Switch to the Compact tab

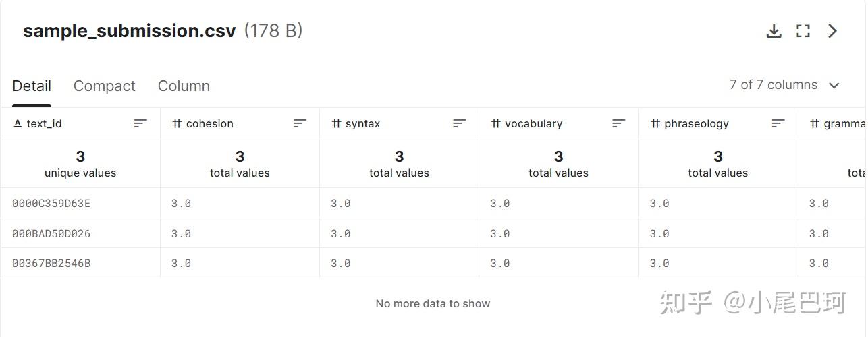tap(104, 86)
